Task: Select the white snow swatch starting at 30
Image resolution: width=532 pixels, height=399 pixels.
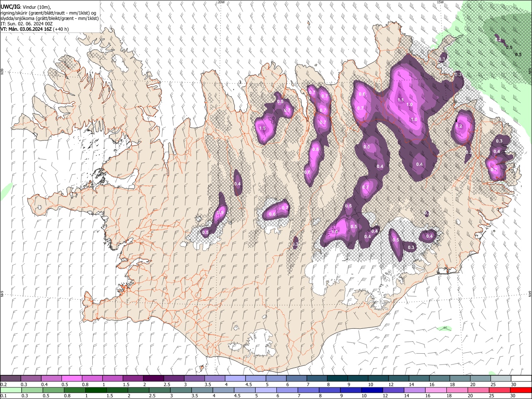Action: pyautogui.click(x=521, y=379)
